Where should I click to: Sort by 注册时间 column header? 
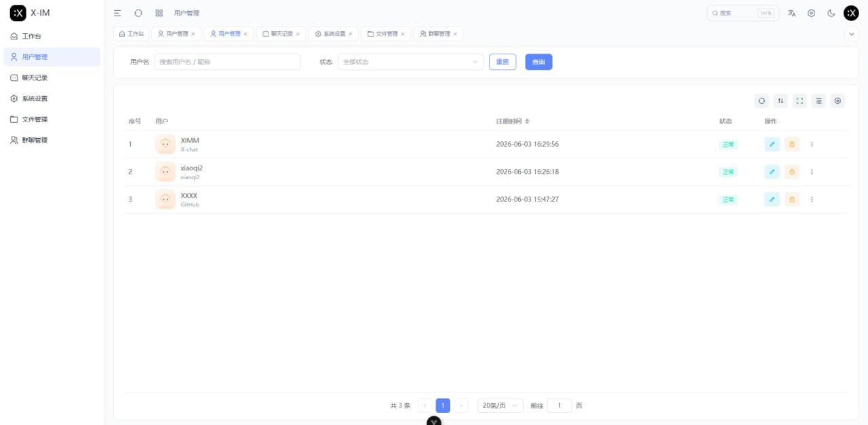[513, 121]
